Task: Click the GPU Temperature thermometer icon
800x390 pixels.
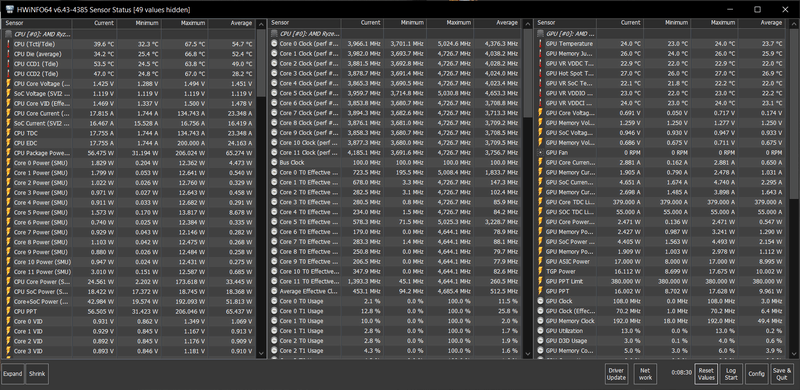Action: tap(541, 44)
